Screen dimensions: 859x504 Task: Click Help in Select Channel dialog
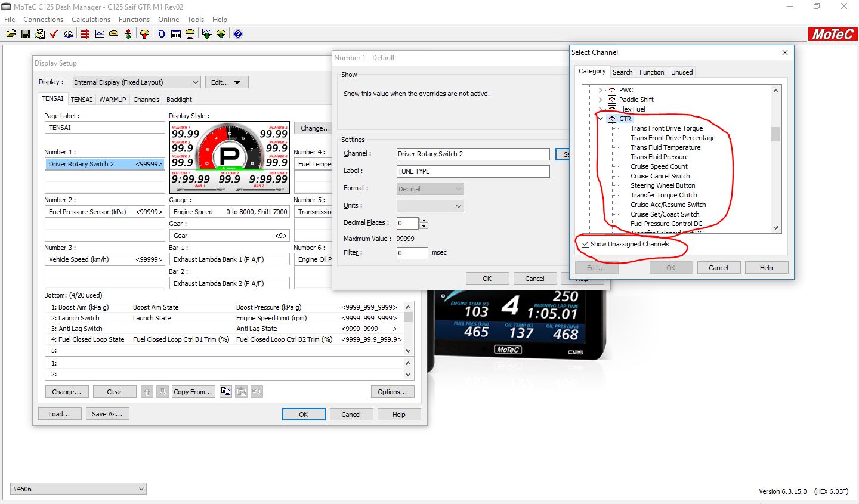point(767,268)
